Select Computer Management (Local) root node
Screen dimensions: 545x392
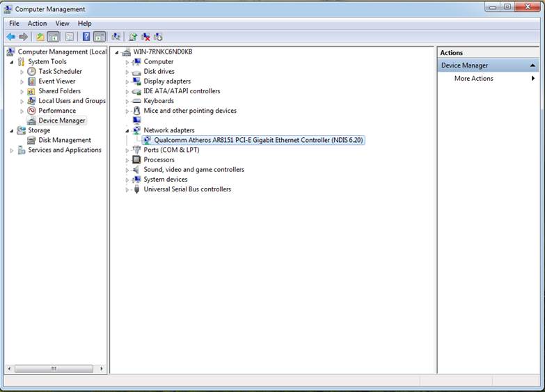click(x=62, y=52)
